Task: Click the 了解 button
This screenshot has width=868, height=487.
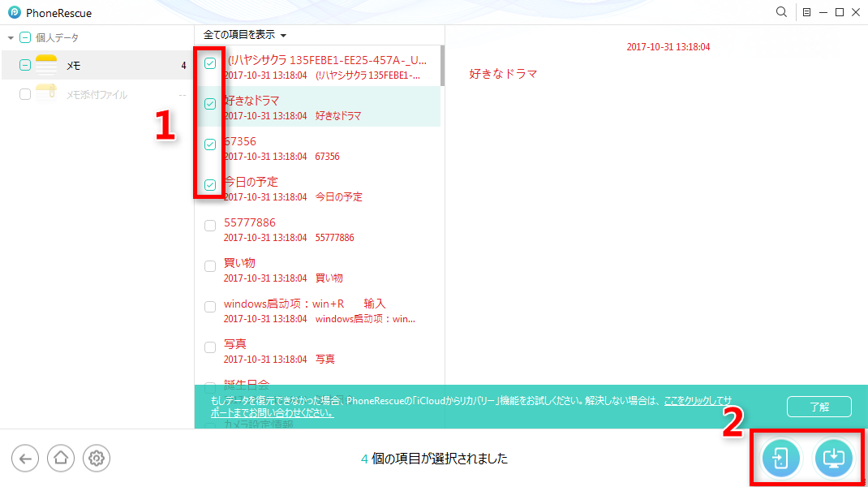Action: (x=819, y=407)
